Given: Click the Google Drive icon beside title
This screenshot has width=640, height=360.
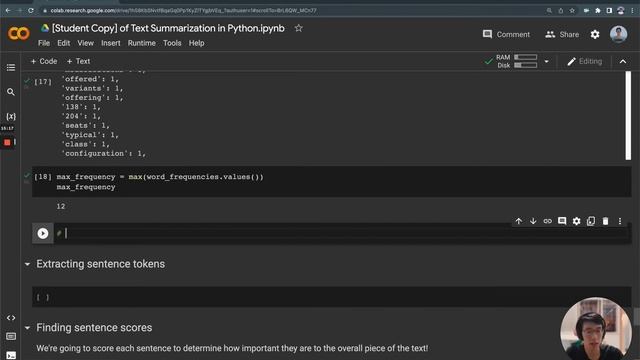Looking at the screenshot, I should 44,28.
